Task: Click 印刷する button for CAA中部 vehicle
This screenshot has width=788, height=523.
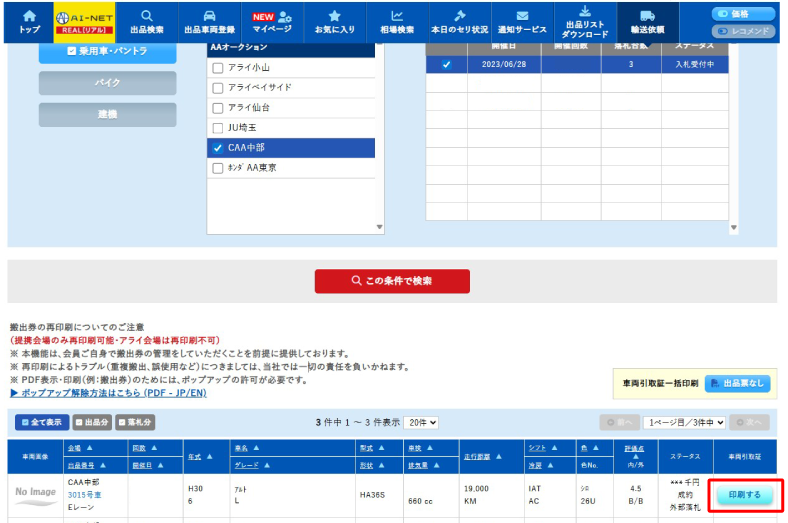Action: [x=744, y=495]
